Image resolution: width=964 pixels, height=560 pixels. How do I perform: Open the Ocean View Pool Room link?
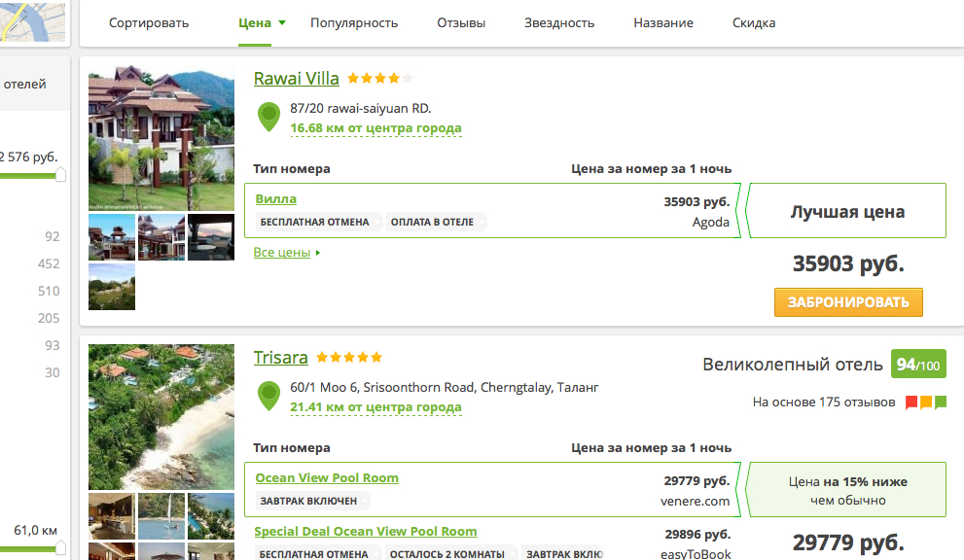(327, 478)
